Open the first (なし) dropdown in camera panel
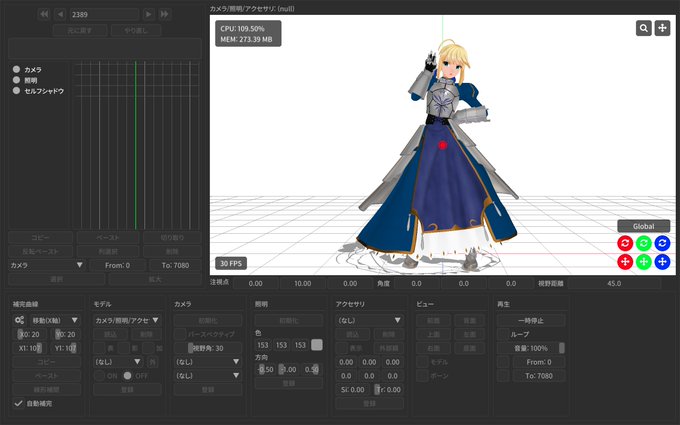 point(208,362)
